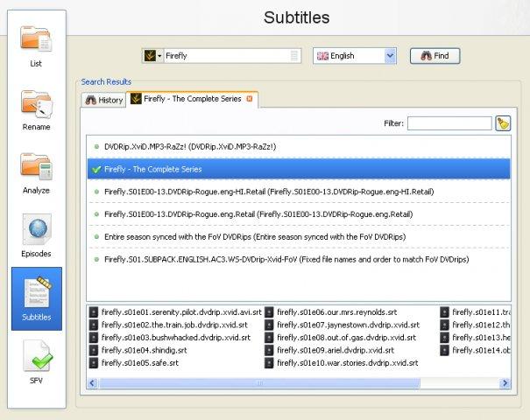Open the SFV checksum panel
530x420 pixels.
(36, 362)
